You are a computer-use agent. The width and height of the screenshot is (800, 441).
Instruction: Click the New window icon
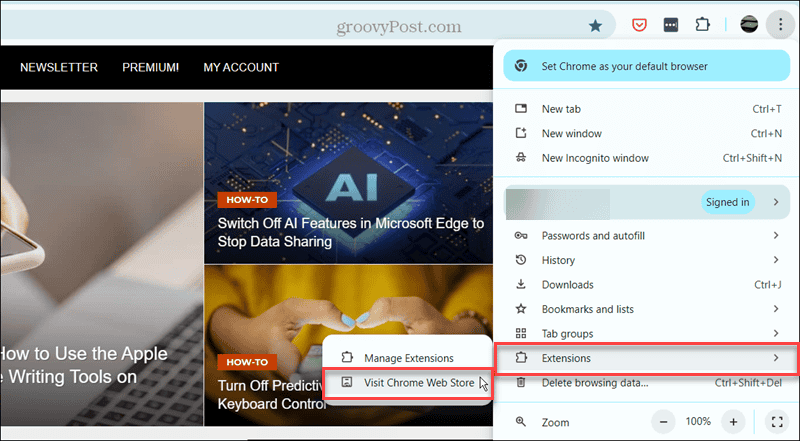(521, 133)
